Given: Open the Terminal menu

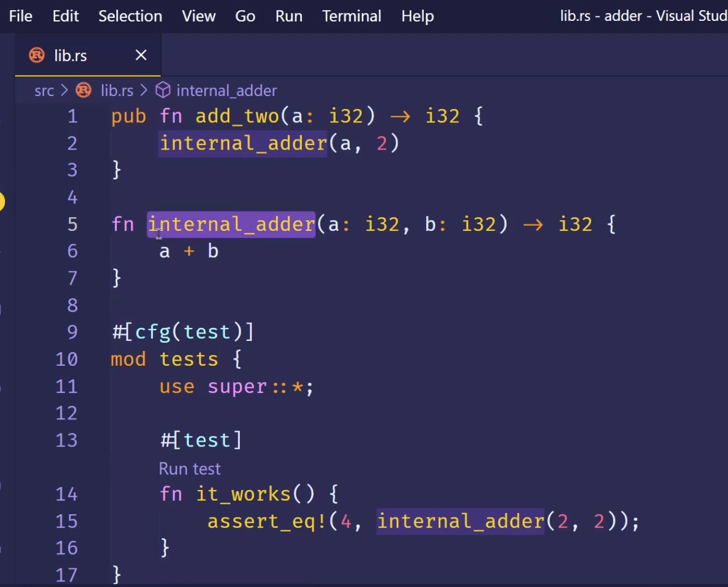Looking at the screenshot, I should point(352,16).
